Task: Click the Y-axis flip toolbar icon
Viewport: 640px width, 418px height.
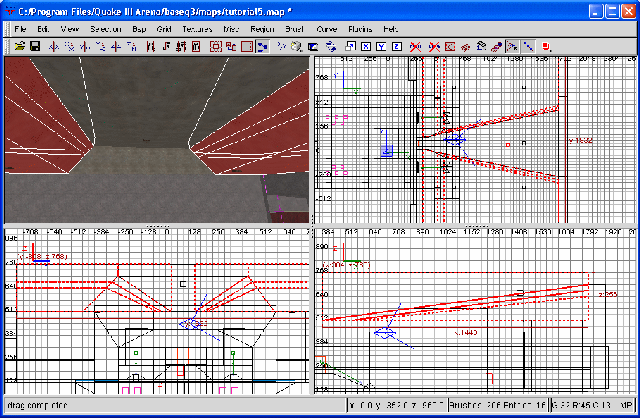Action: click(x=85, y=47)
